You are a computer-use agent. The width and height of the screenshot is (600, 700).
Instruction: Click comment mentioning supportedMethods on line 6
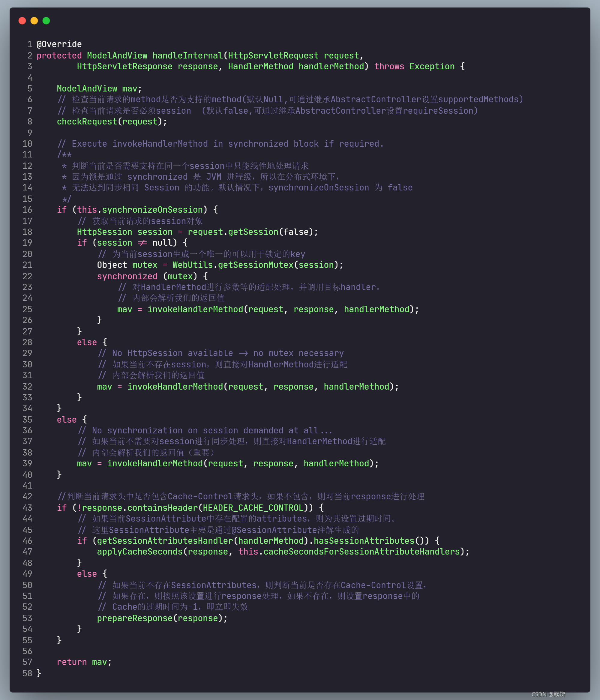(x=290, y=99)
